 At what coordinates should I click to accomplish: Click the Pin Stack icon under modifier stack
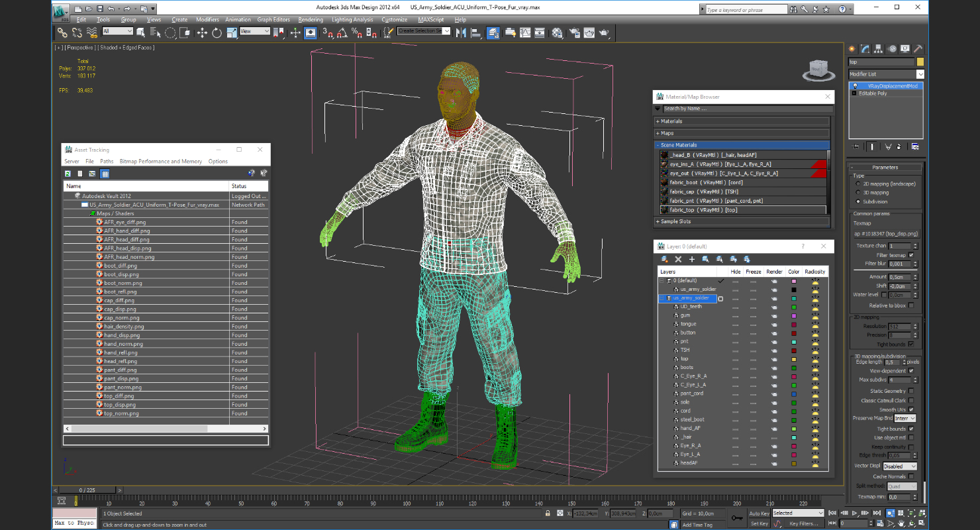pyautogui.click(x=856, y=146)
